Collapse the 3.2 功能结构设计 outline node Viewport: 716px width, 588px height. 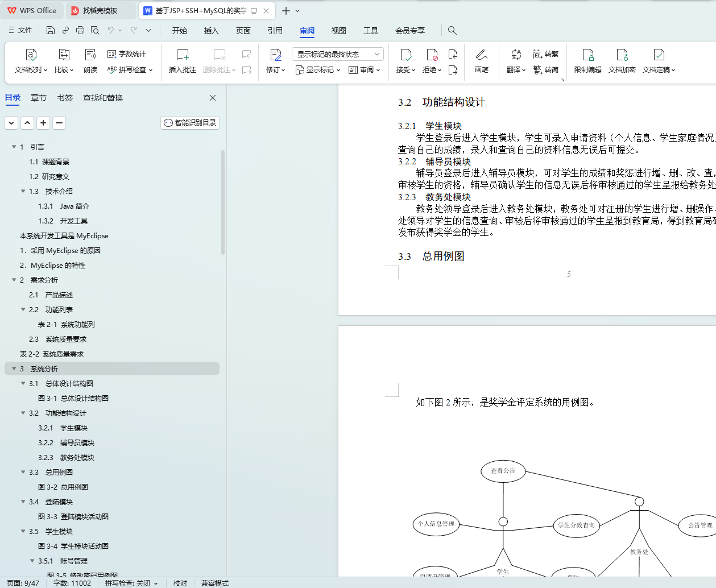[23, 413]
